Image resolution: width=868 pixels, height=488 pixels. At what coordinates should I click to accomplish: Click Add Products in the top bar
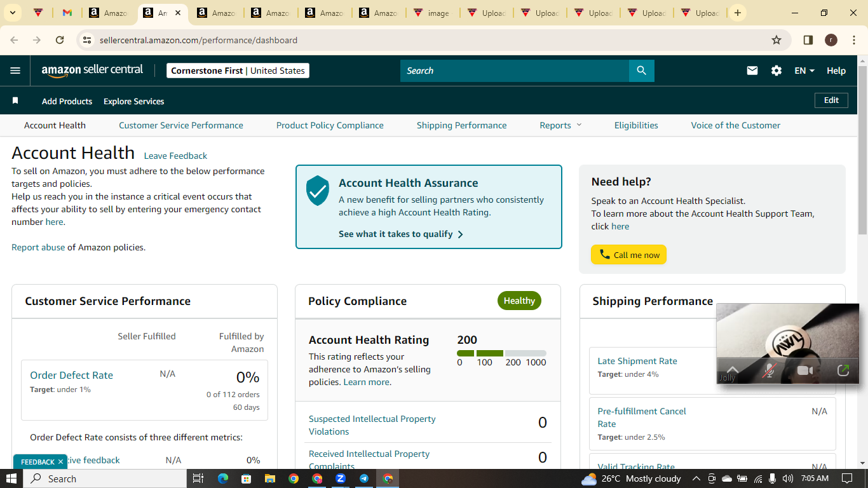click(67, 101)
